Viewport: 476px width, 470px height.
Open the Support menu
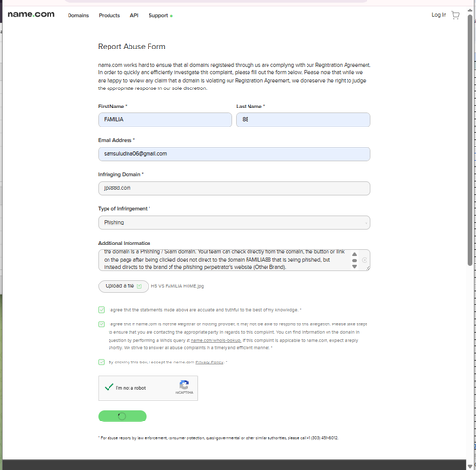158,15
